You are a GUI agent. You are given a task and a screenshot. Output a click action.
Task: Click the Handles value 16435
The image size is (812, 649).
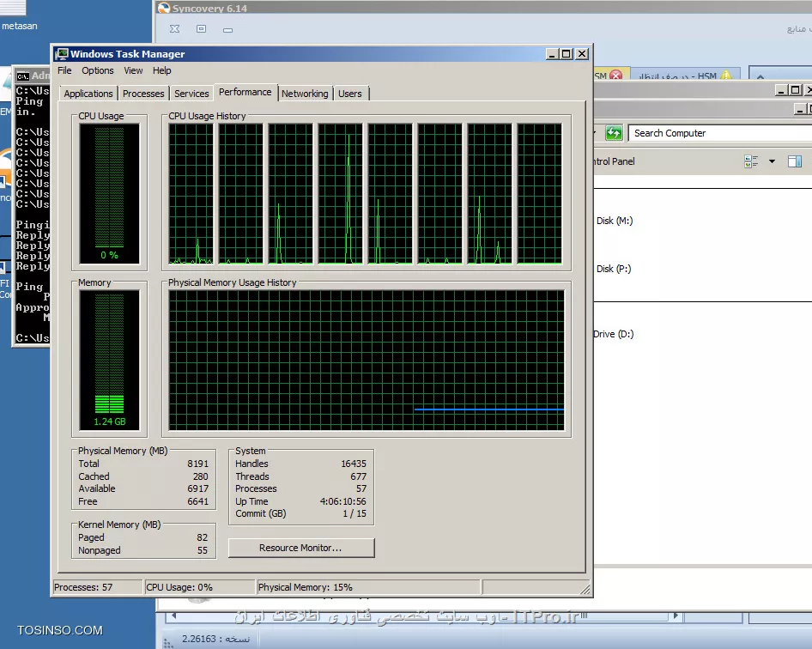(x=354, y=464)
